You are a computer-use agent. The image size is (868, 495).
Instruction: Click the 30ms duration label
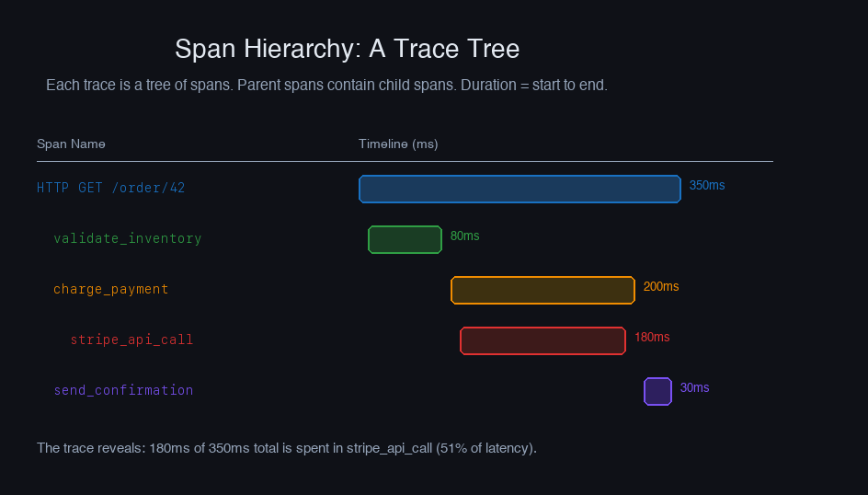point(695,387)
